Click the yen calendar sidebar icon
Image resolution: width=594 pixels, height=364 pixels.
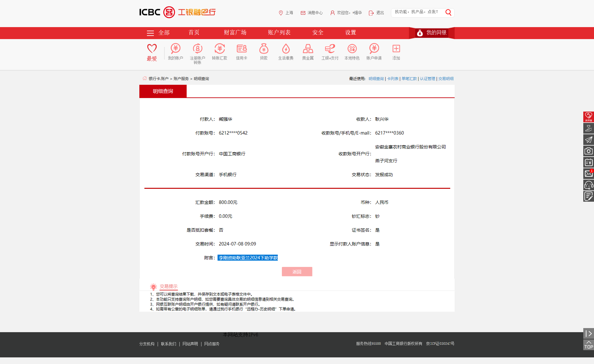coord(588,162)
